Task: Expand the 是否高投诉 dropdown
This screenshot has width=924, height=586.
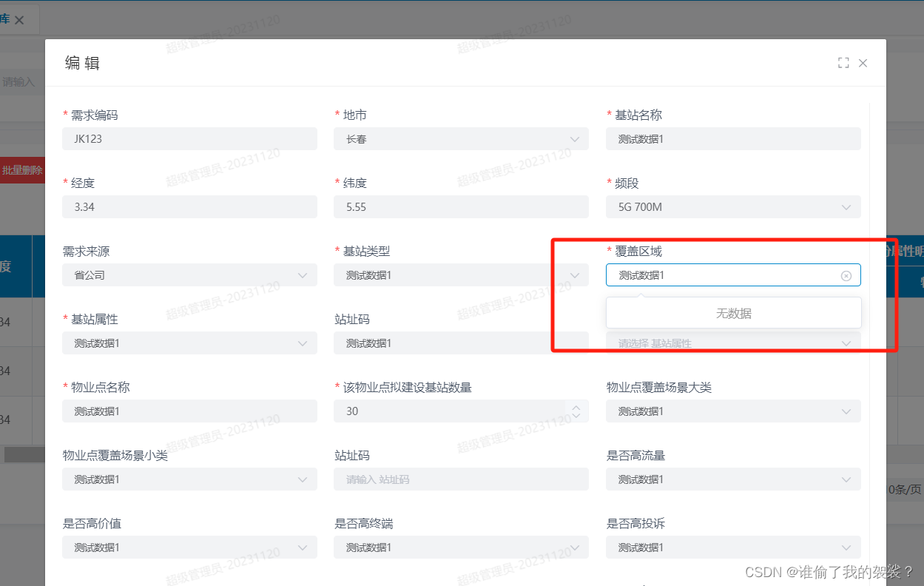Action: (x=733, y=548)
